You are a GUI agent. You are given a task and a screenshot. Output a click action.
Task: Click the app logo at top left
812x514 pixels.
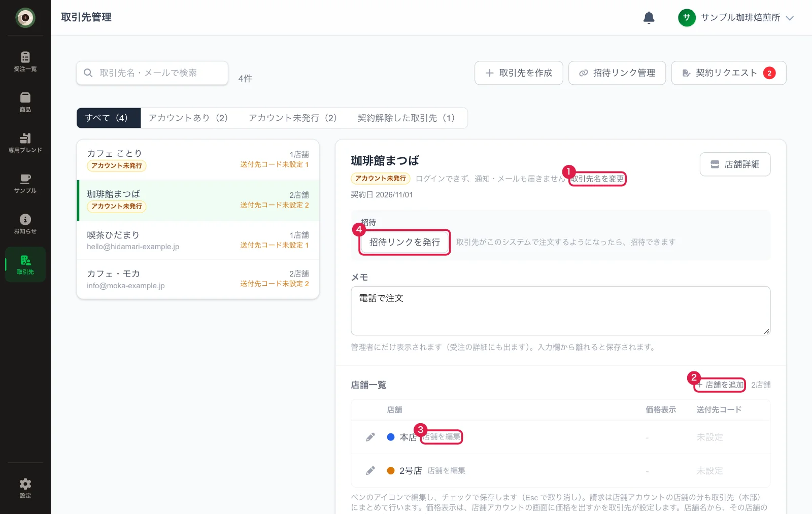[25, 18]
